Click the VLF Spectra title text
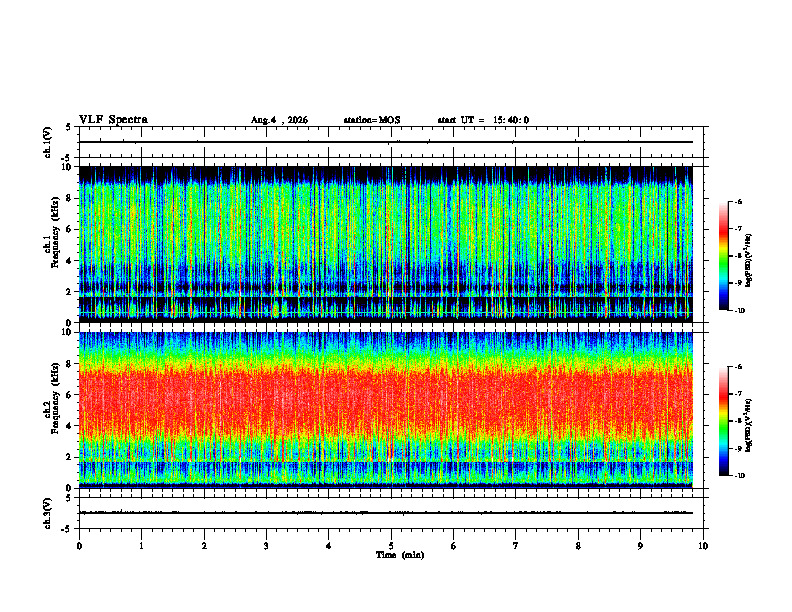This screenshot has height=612, width=792. pos(113,119)
